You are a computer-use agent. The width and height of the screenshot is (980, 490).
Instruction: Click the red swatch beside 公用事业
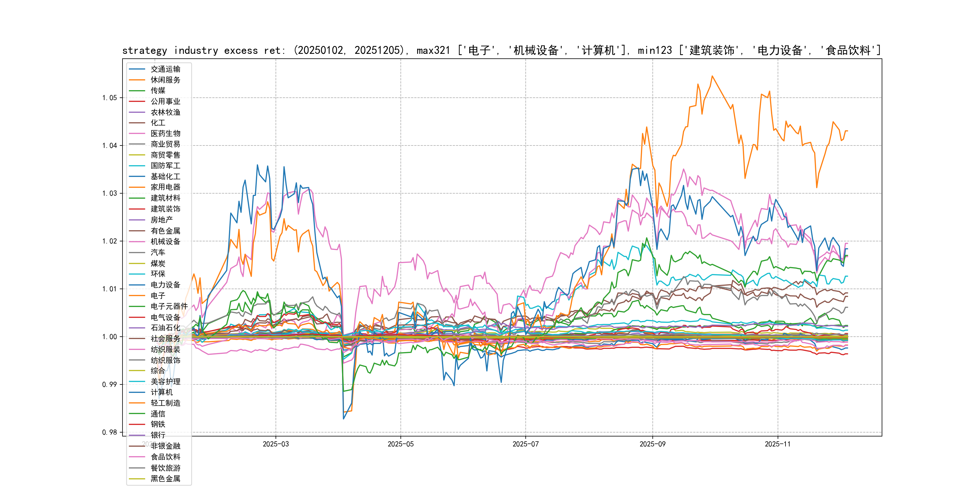coord(137,101)
